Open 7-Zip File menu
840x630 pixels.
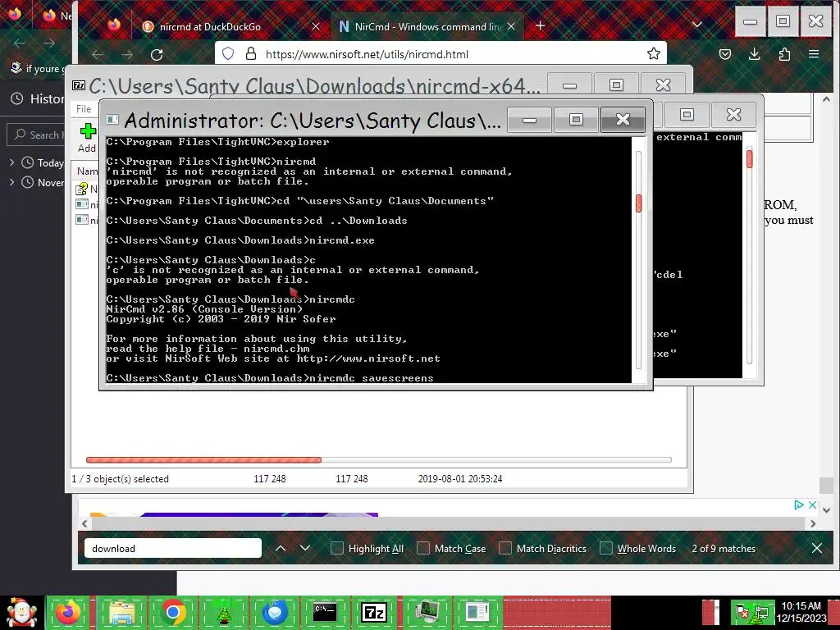tap(84, 109)
